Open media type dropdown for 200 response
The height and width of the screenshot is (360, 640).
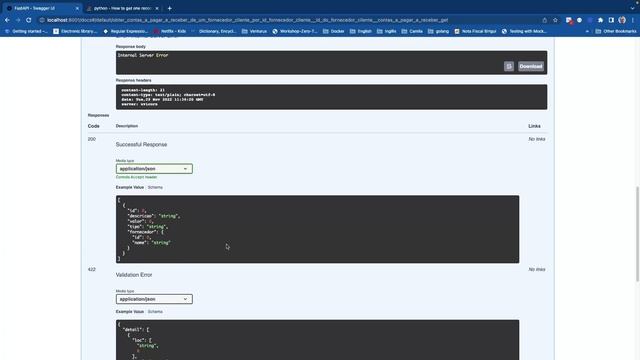tap(154, 169)
